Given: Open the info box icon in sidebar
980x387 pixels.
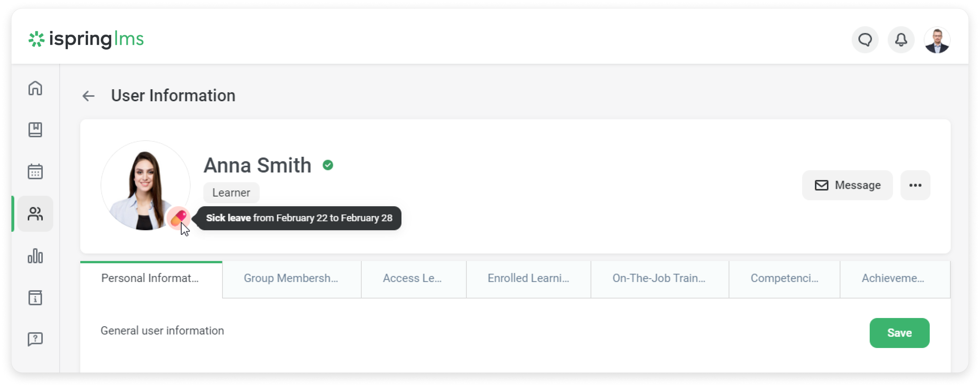Looking at the screenshot, I should (35, 298).
